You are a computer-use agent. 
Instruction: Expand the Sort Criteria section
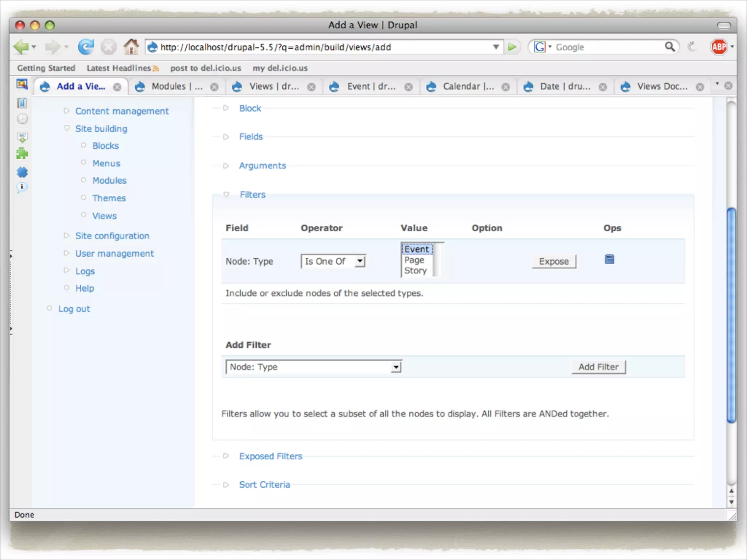264,485
